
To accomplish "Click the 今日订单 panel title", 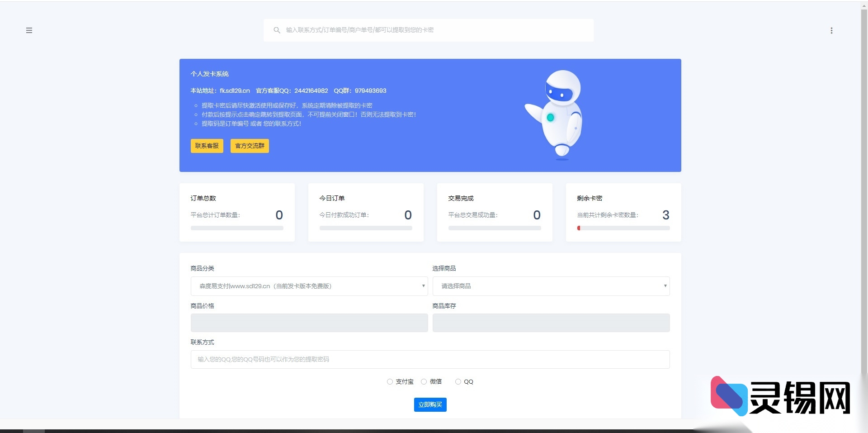I will coord(331,198).
